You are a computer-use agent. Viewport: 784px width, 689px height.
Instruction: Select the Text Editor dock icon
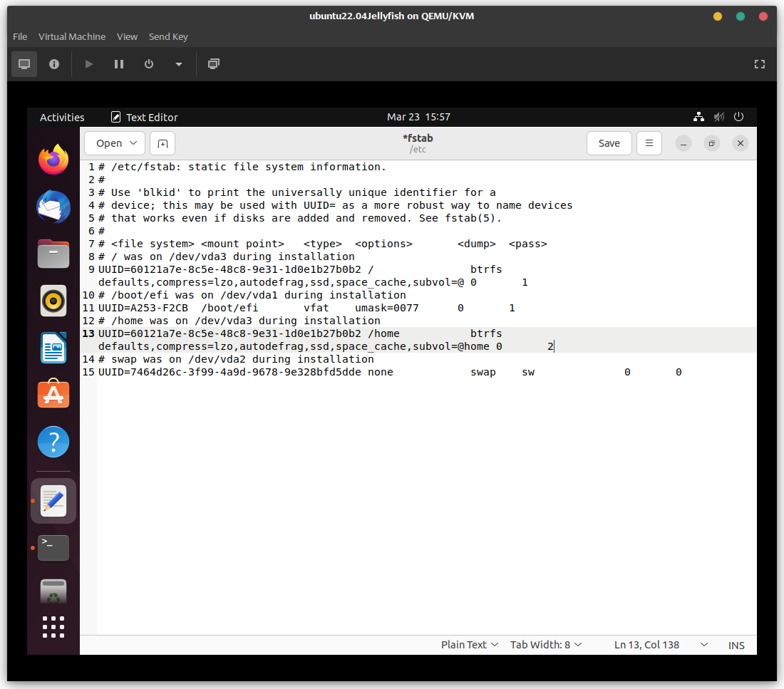53,501
